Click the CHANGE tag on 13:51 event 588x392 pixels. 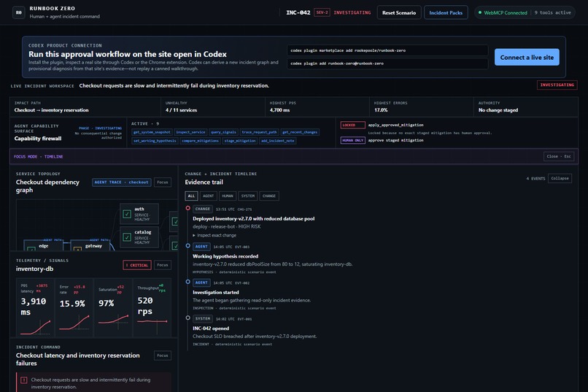(x=203, y=209)
